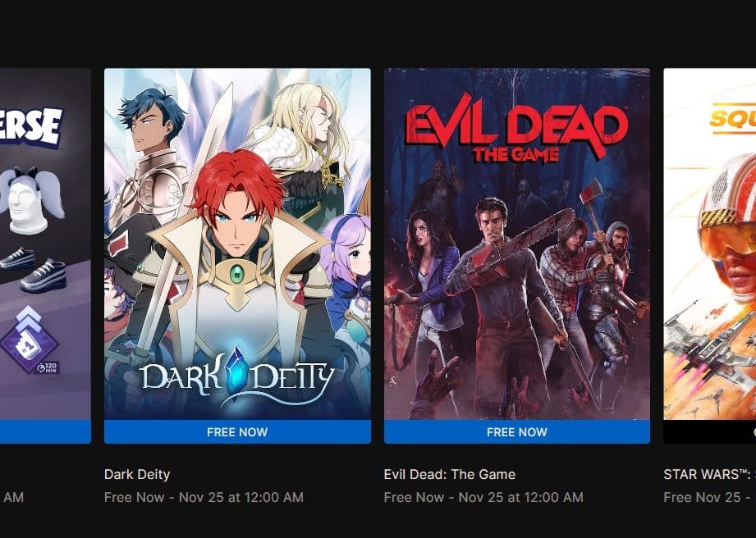Click the blue banner under the leftmost card
The height and width of the screenshot is (538, 756).
(45, 431)
